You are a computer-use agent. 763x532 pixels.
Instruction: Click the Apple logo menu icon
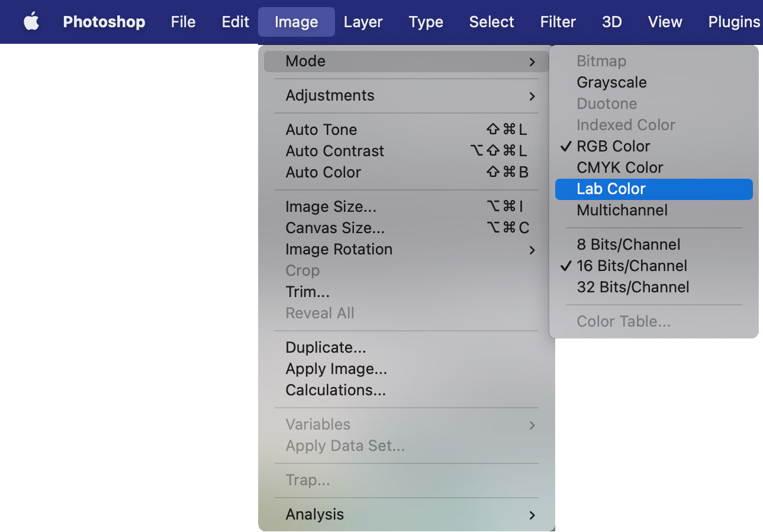tap(31, 22)
